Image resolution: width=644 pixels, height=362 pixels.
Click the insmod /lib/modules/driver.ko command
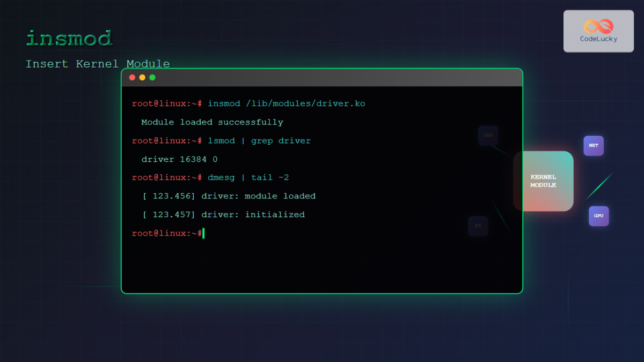click(x=286, y=104)
